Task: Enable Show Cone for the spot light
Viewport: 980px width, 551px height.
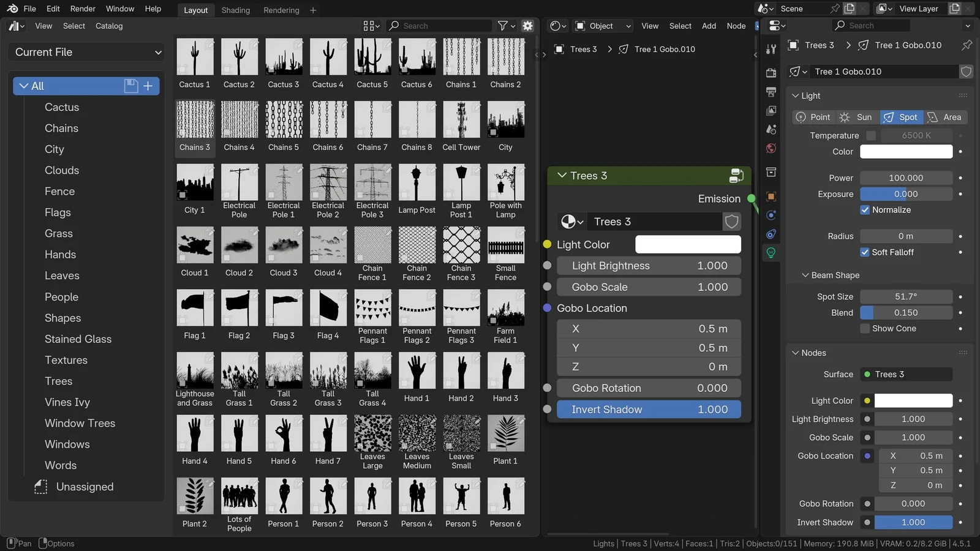Action: click(865, 328)
